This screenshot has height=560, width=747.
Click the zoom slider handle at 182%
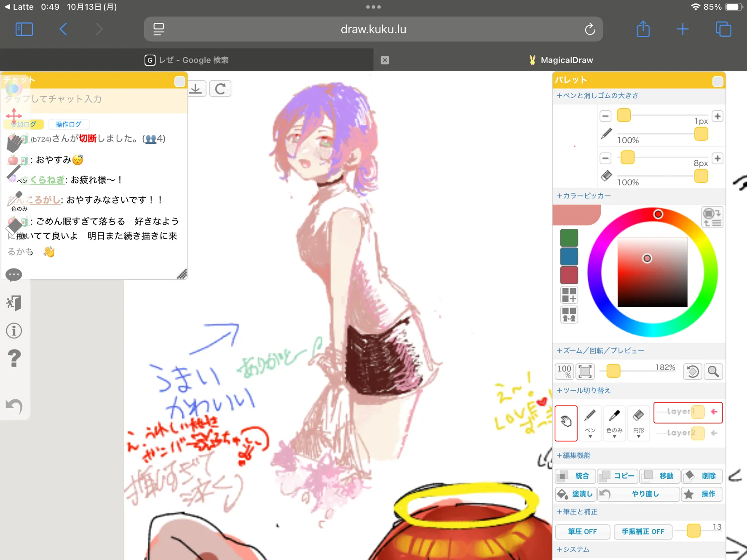coord(613,371)
